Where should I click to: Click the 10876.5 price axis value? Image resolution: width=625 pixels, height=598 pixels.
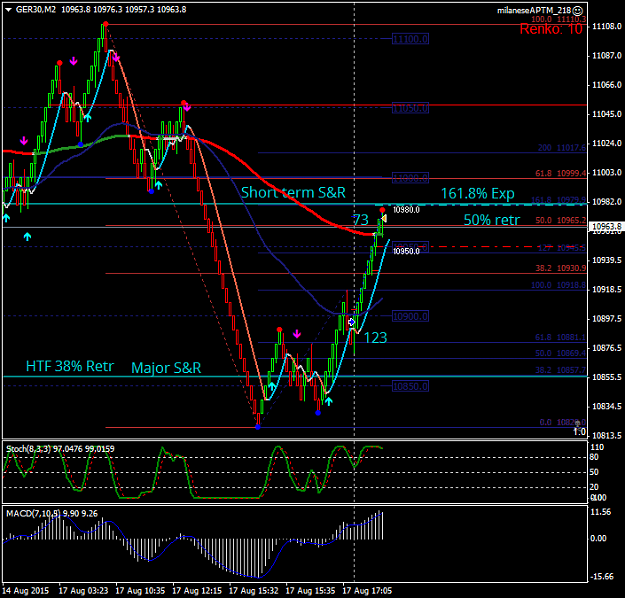[x=607, y=348]
